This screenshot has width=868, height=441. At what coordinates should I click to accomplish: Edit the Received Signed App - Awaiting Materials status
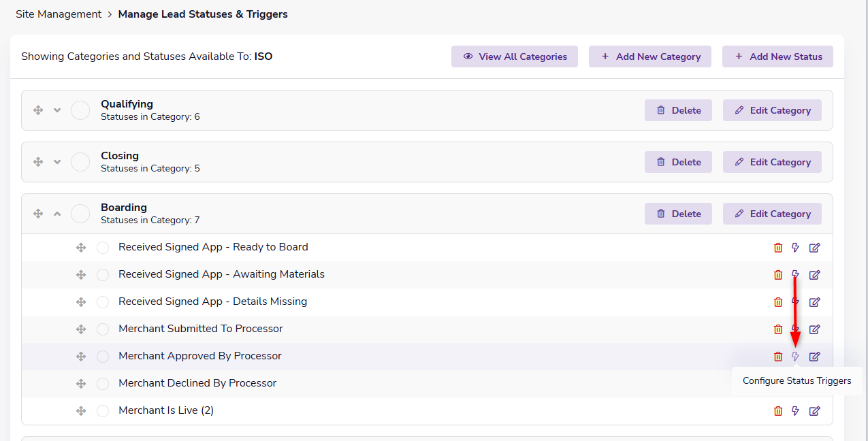point(814,275)
